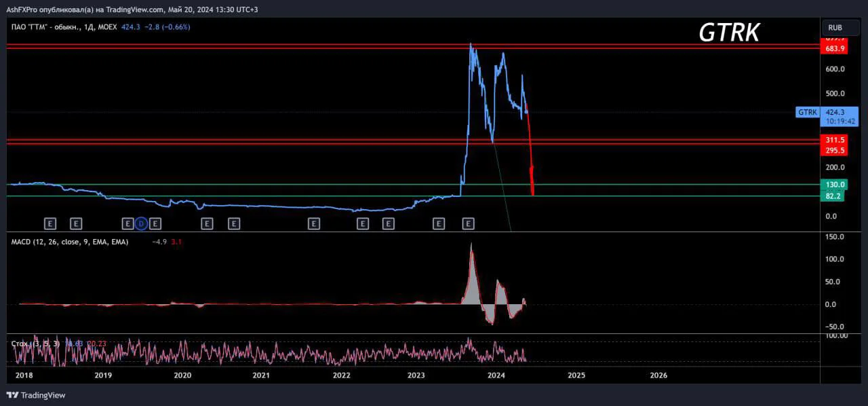This screenshot has height=406, width=868.
Task: Click the TradingView logo at bottom left
Action: (36, 395)
